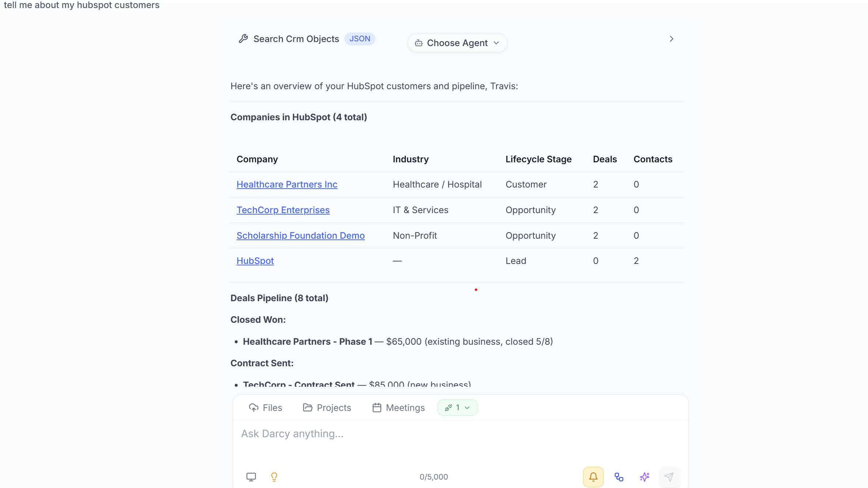
Task: Expand the connected integrations dropdown showing 1
Action: pyautogui.click(x=457, y=408)
